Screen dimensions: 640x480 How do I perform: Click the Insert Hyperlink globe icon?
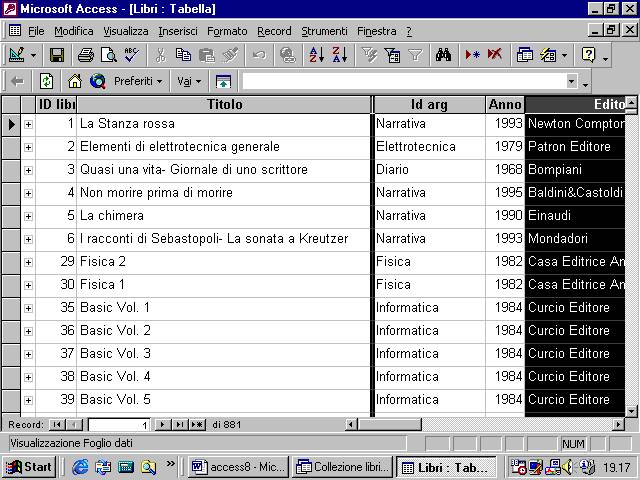[288, 55]
